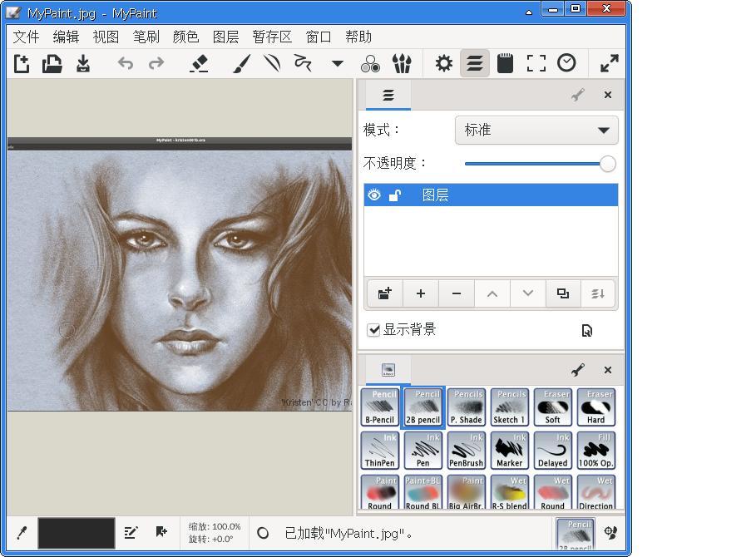Expand the tool options dropdown arrow
The width and height of the screenshot is (756, 557).
pos(337,63)
